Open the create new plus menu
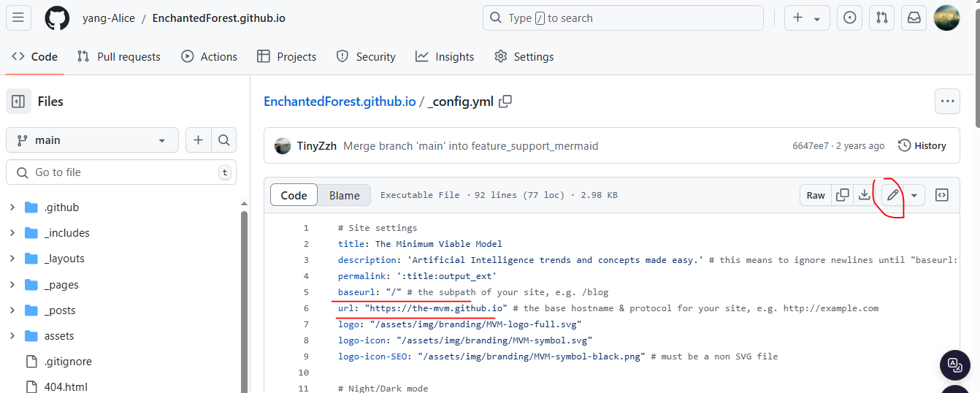Image resolution: width=980 pixels, height=393 pixels. 807,18
